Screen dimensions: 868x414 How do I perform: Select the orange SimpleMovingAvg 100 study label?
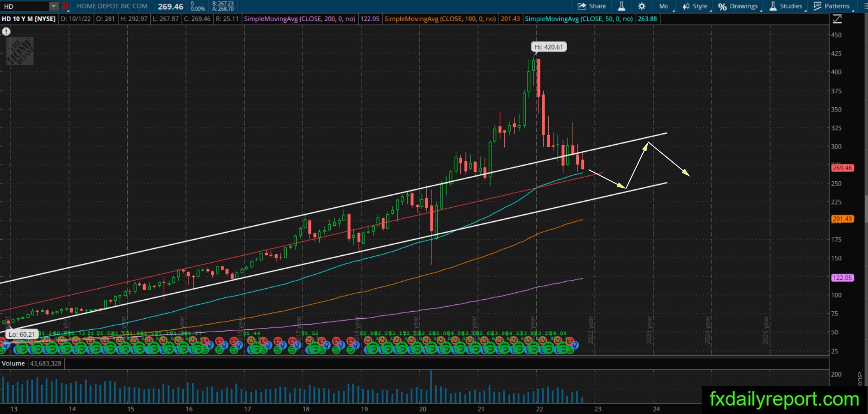tap(440, 19)
